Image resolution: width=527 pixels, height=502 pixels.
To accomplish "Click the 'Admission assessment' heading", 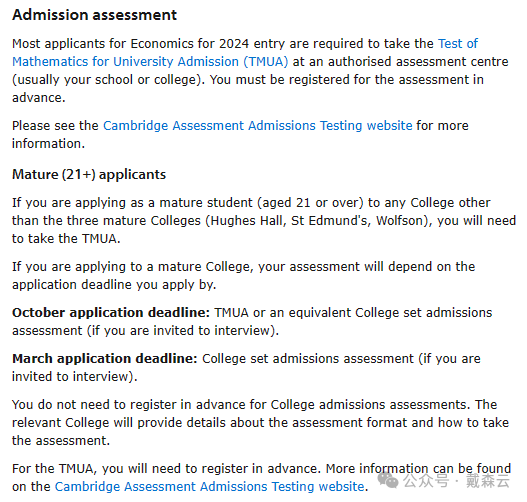I will [94, 15].
